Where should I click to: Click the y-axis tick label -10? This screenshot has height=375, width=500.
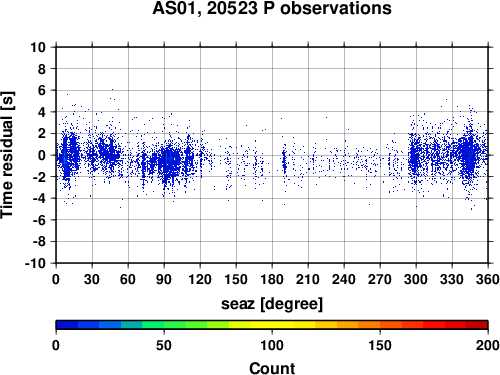click(35, 263)
